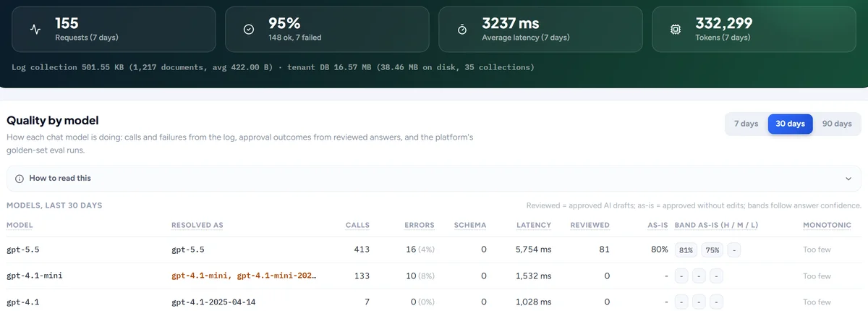The height and width of the screenshot is (311, 868).
Task: Click the 0 (0%) errors value
Action: point(424,302)
